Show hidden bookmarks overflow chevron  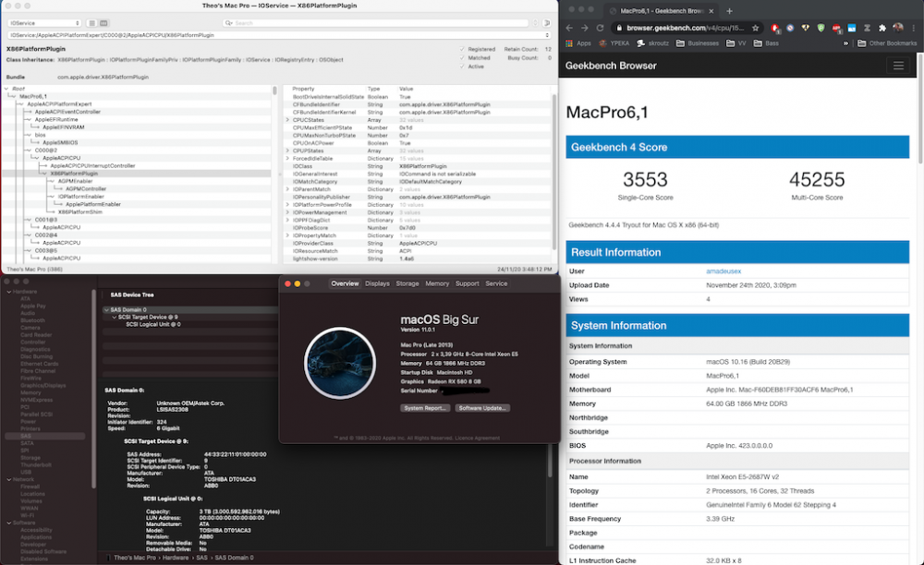pos(845,43)
